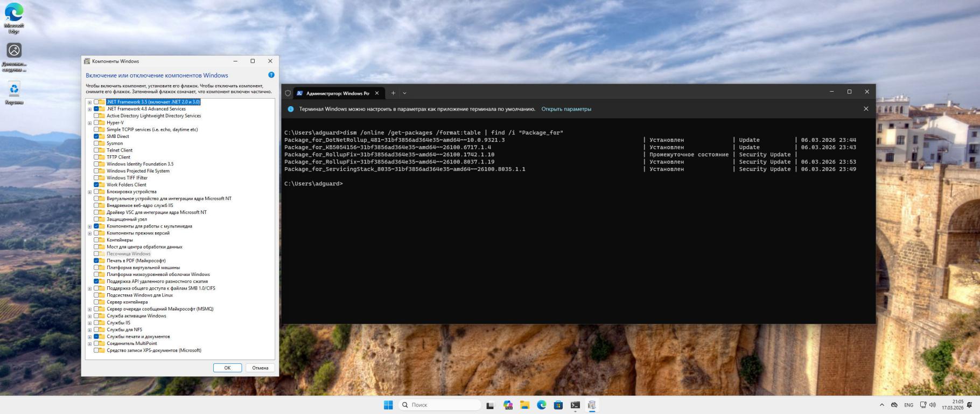Dismiss the terminal info banner
Image resolution: width=980 pixels, height=414 pixels.
pos(866,109)
